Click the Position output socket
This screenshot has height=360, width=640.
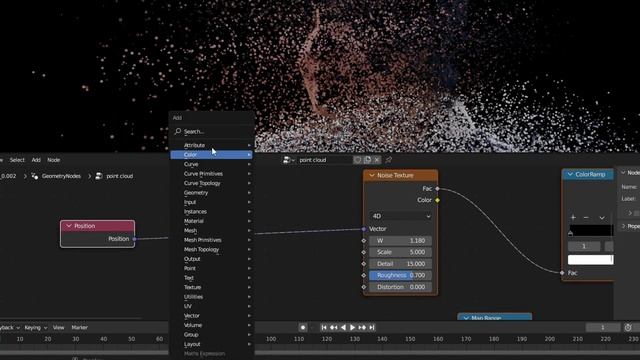click(135, 239)
